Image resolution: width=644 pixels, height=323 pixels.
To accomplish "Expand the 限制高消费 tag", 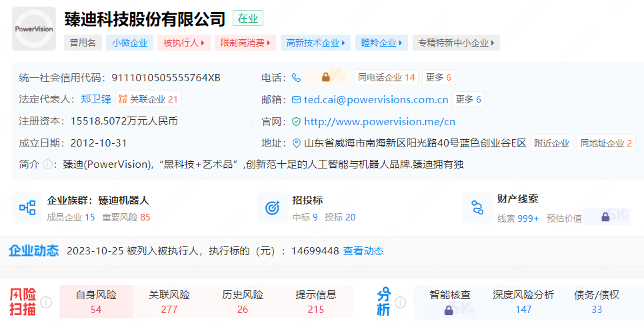I will tap(245, 43).
